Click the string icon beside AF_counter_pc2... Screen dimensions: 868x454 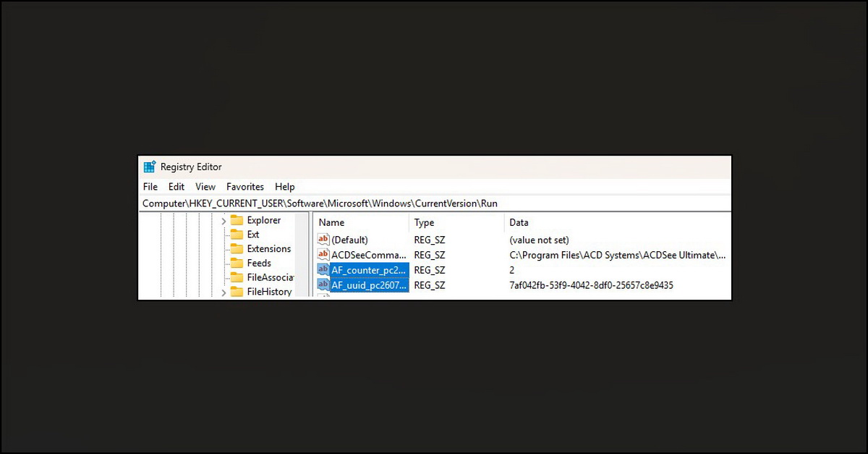pos(323,270)
